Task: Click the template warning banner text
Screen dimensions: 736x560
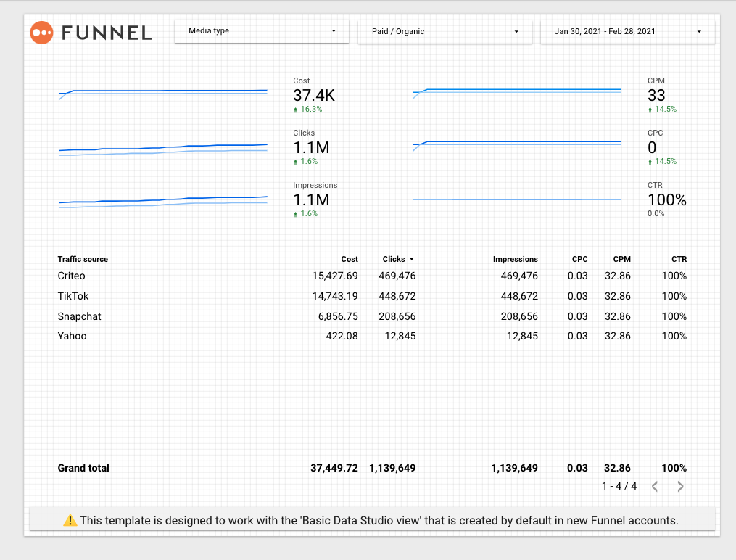Action: click(379, 521)
